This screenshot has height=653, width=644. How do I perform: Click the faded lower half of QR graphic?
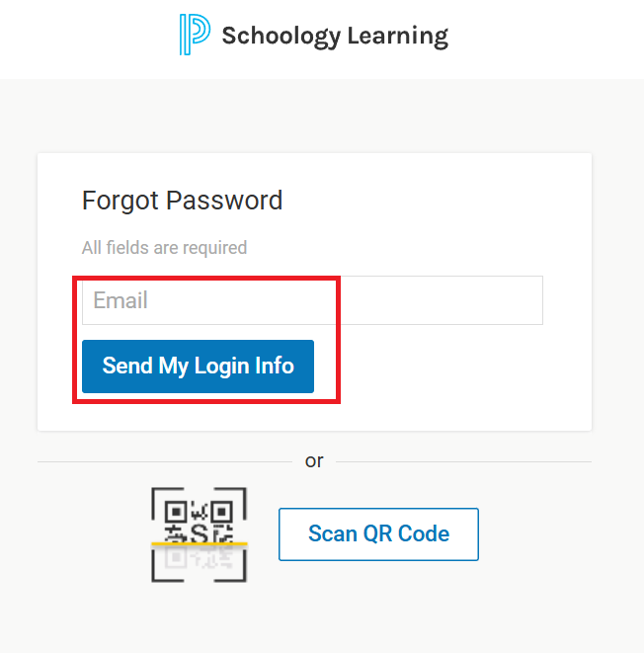[200, 560]
